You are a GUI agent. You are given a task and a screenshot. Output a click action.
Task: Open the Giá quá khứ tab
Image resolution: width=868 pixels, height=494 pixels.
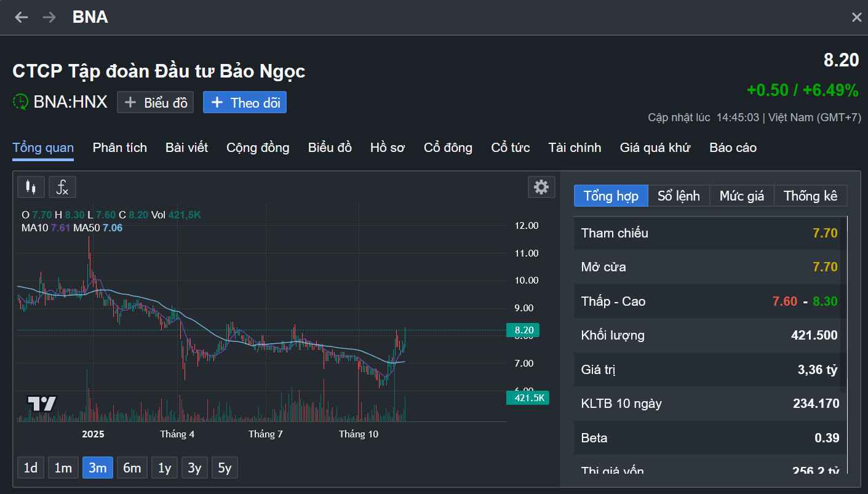[655, 148]
